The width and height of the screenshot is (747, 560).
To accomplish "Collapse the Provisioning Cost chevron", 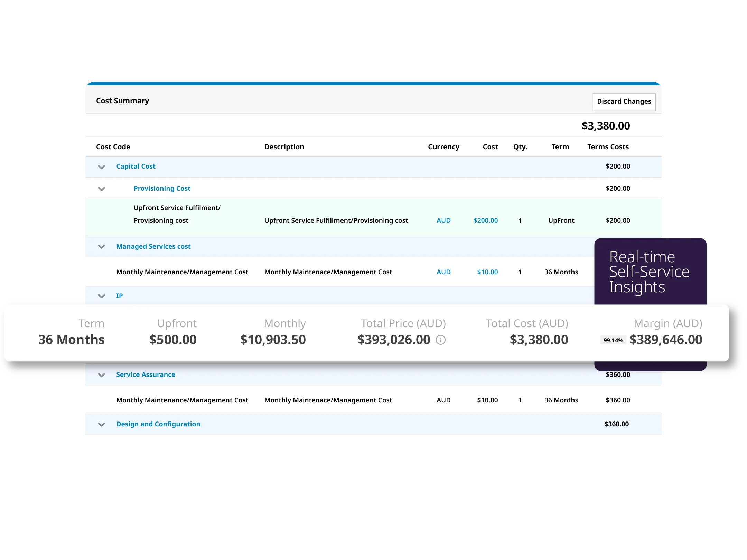I will click(101, 189).
